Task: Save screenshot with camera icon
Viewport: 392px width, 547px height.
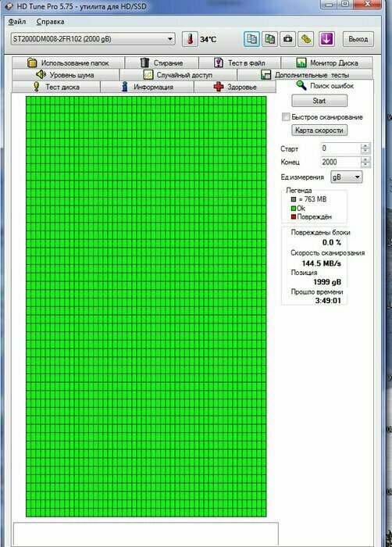Action: coord(287,39)
